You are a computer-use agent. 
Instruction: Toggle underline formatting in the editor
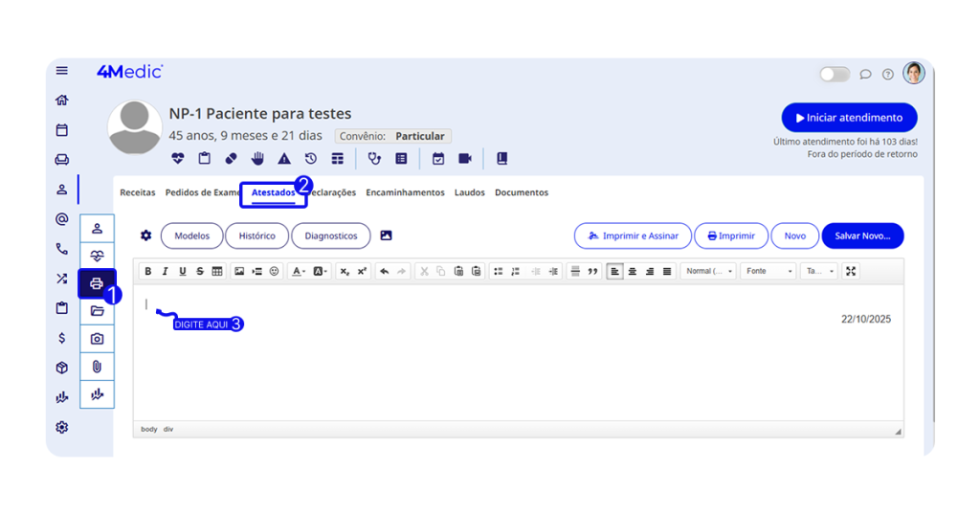point(183,271)
